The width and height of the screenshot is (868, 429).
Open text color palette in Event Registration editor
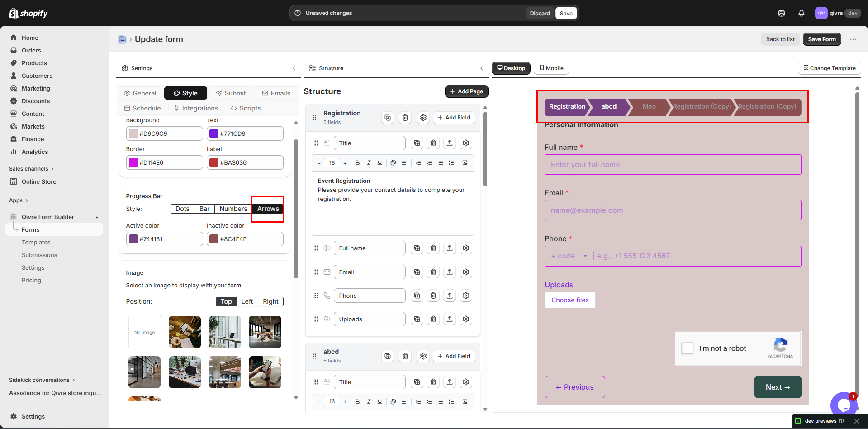pyautogui.click(x=393, y=163)
